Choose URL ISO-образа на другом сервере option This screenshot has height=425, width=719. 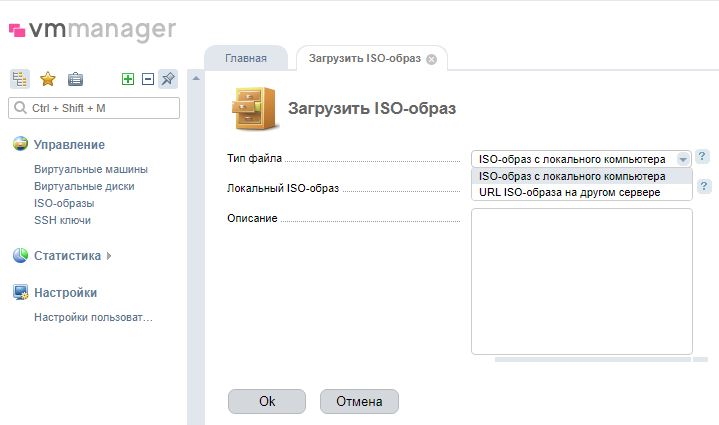[581, 192]
